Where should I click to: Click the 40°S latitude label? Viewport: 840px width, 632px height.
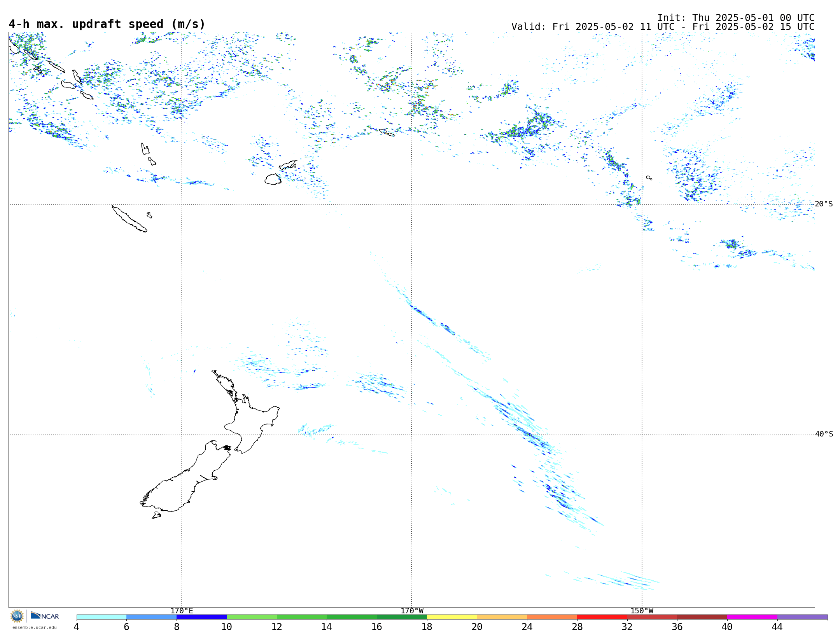click(824, 434)
